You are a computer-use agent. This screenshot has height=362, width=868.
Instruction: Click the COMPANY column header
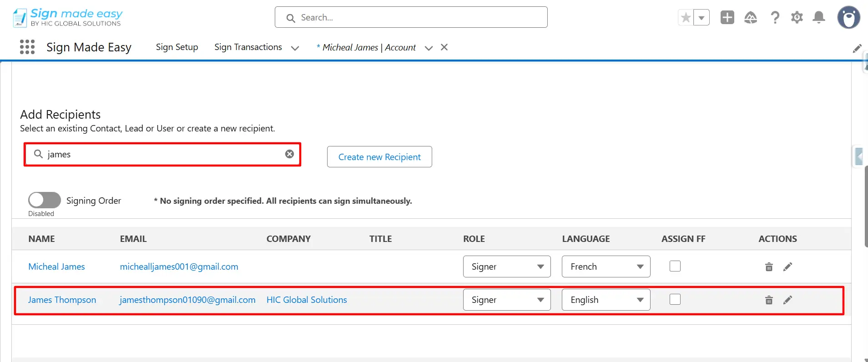(288, 239)
